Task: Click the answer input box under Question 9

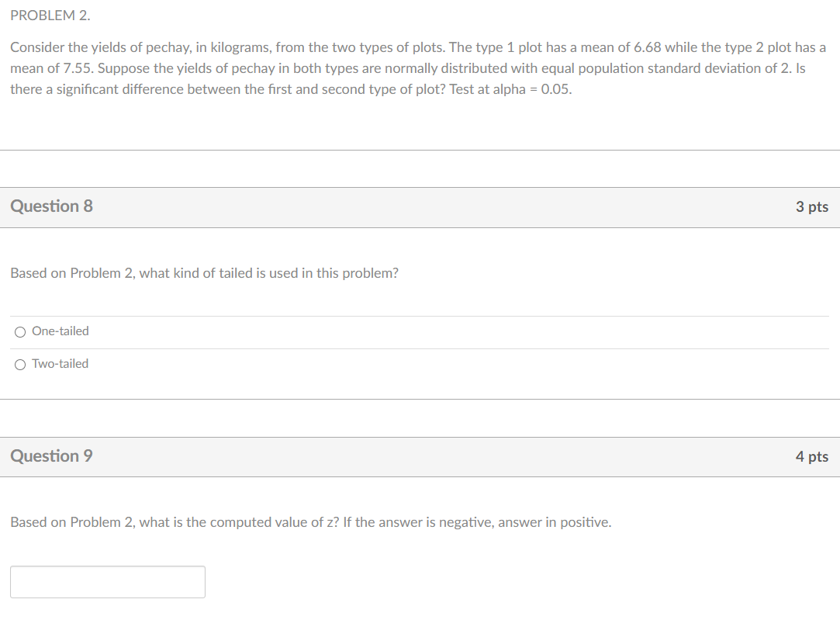Action: pyautogui.click(x=108, y=580)
